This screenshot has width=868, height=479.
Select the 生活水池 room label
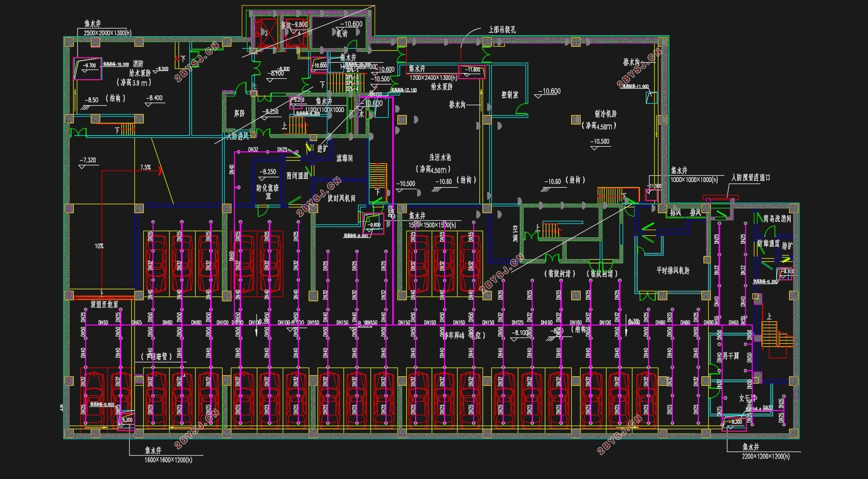pyautogui.click(x=440, y=158)
